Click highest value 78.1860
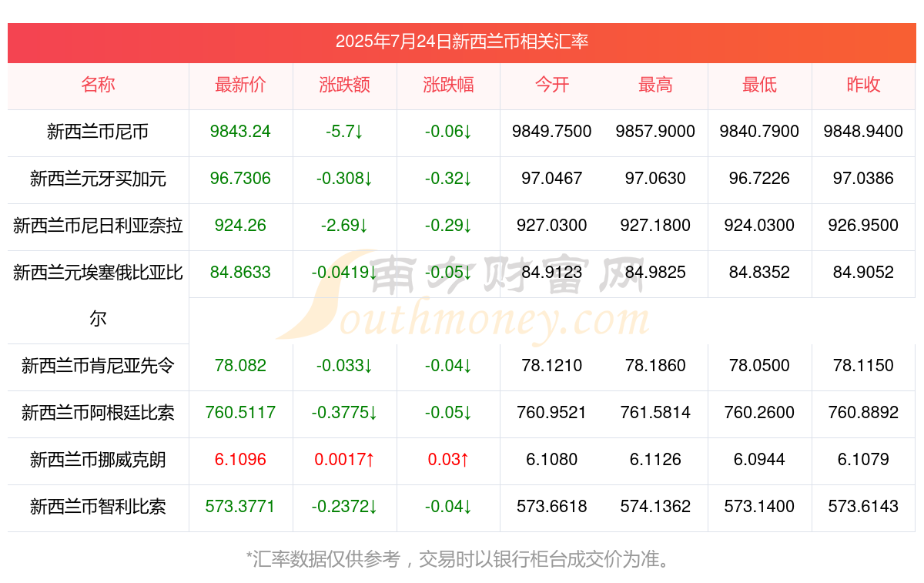 tap(655, 366)
